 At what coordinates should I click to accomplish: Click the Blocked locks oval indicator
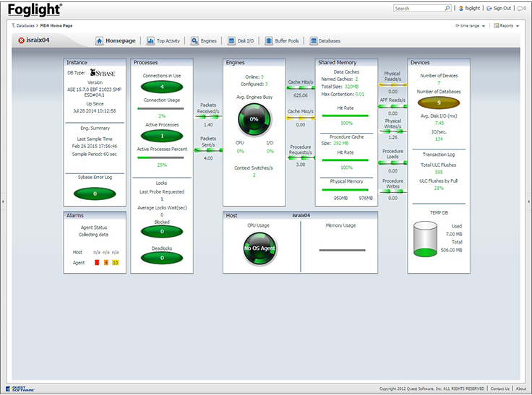162,232
